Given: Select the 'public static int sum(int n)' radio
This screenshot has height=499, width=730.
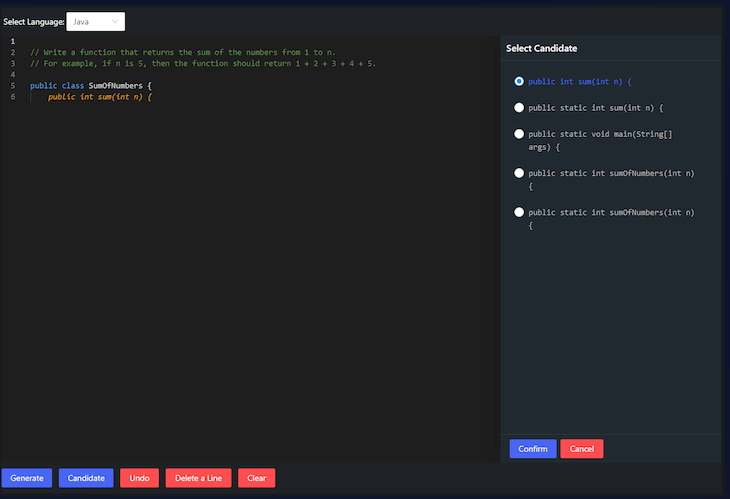Looking at the screenshot, I should pyautogui.click(x=519, y=108).
